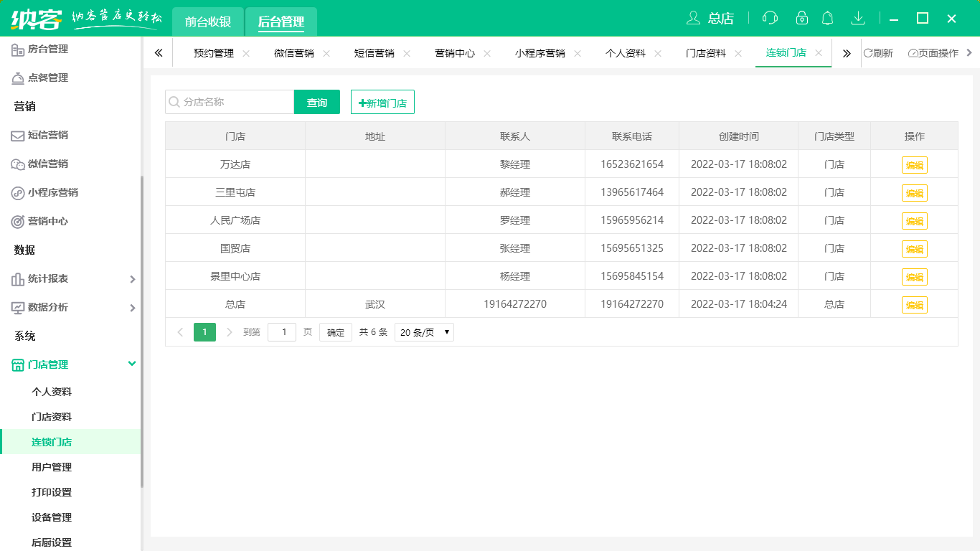The width and height of the screenshot is (980, 551).
Task: Open notifications via the bell icon
Action: click(828, 18)
